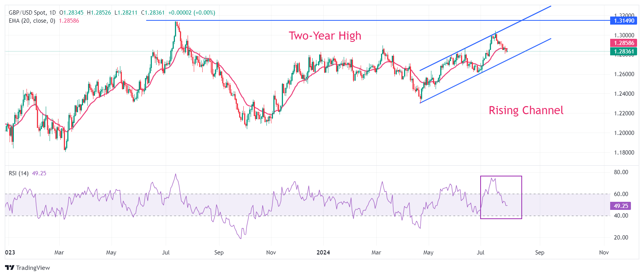Click the pink 1.28586 EMA price tag
Viewport: 644px width, 276px height.
624,43
